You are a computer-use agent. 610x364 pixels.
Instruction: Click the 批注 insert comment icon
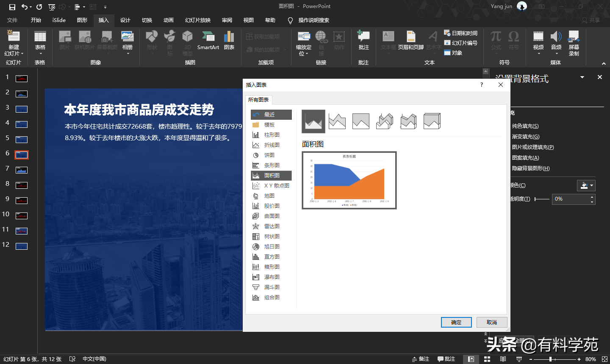click(x=363, y=41)
